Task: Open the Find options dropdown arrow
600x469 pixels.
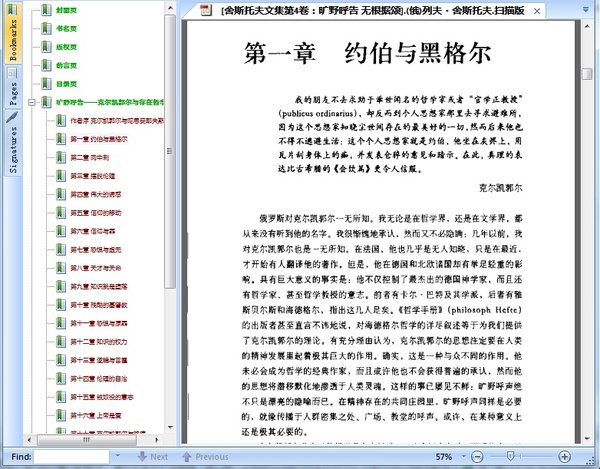Action: [117, 456]
